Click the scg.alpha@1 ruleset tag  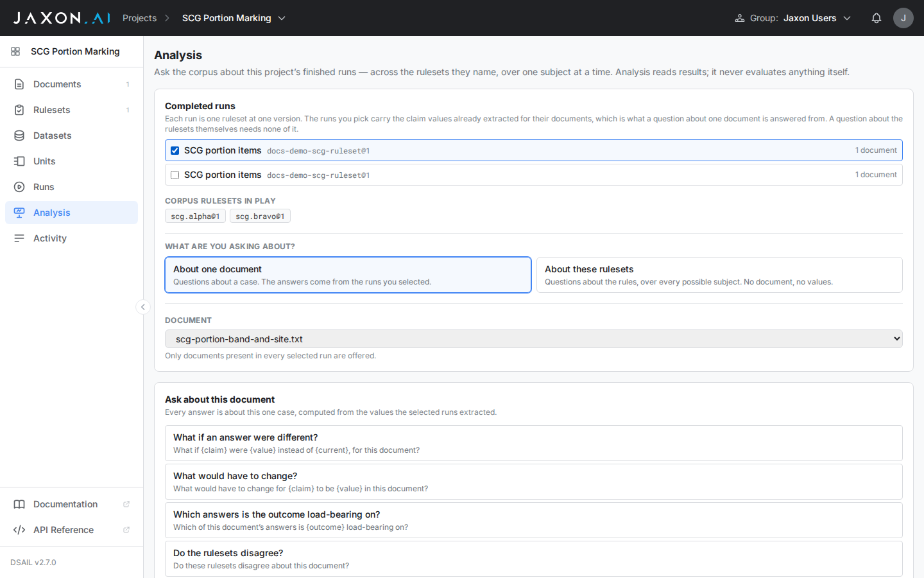click(x=195, y=216)
